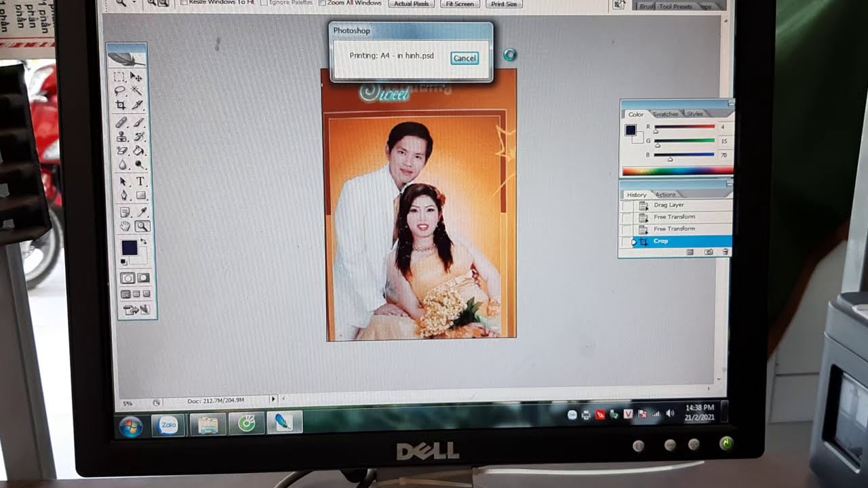This screenshot has width=868, height=488.
Task: Select the Clone Stamp tool
Action: (x=121, y=136)
